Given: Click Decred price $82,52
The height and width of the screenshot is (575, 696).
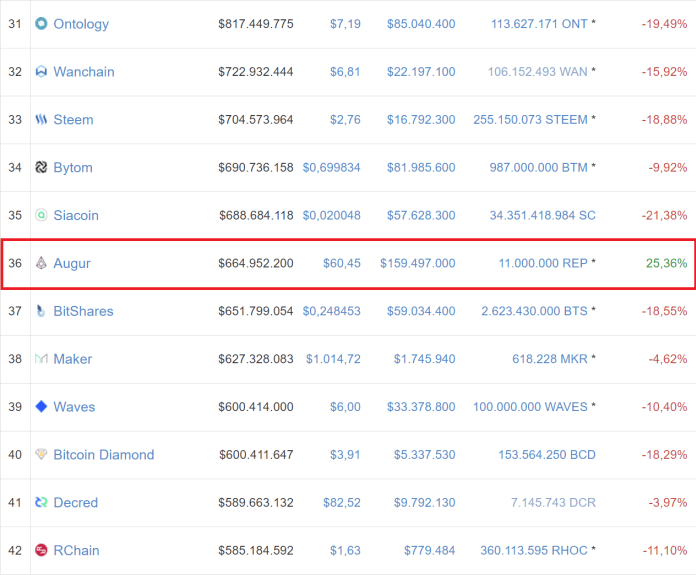Looking at the screenshot, I should pos(342,503).
